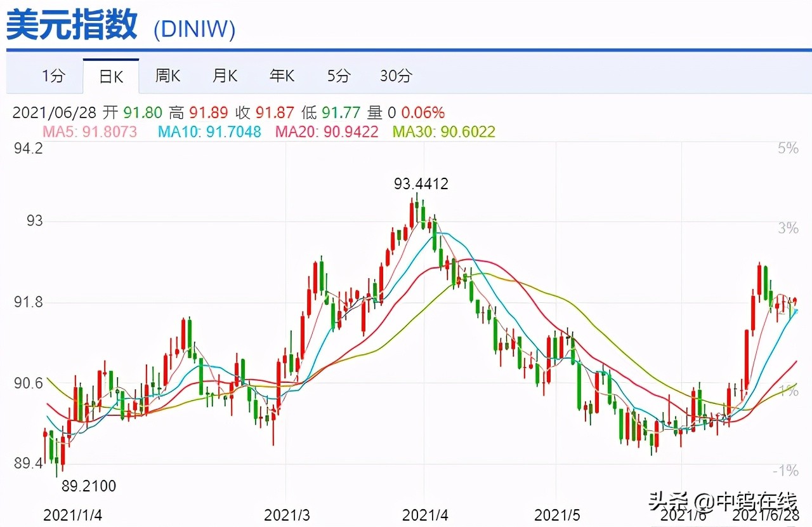
Task: Click the low price 91.77
Action: (x=341, y=113)
